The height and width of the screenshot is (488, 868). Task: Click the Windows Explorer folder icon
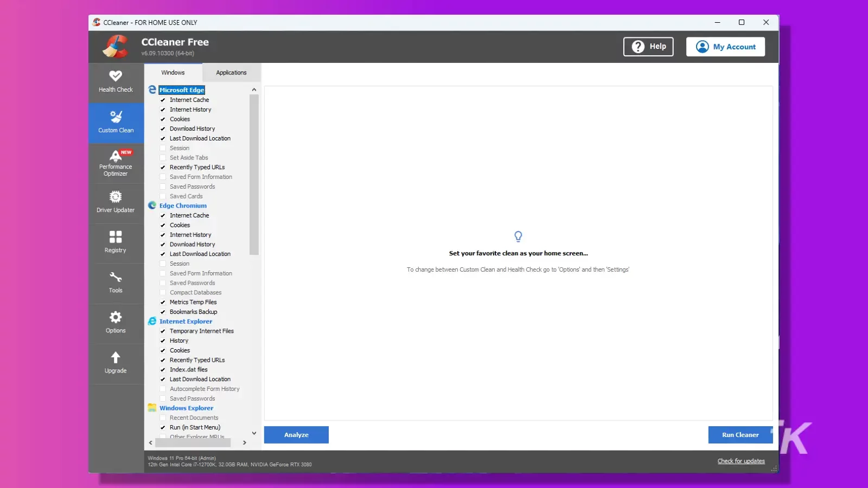(152, 408)
